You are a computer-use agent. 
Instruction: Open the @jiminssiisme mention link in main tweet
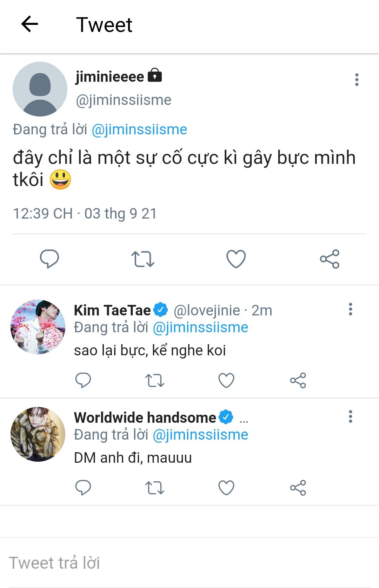[x=139, y=129]
